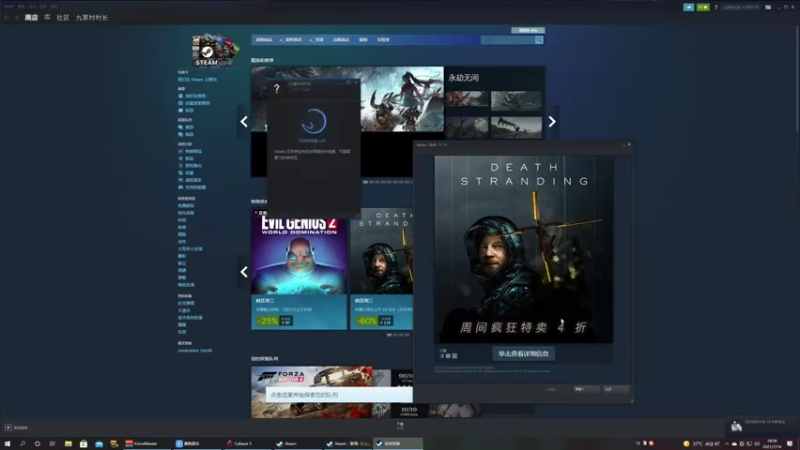Select top-left 永劫无间 screenshot thumbnail
The height and width of the screenshot is (450, 800).
(467, 100)
